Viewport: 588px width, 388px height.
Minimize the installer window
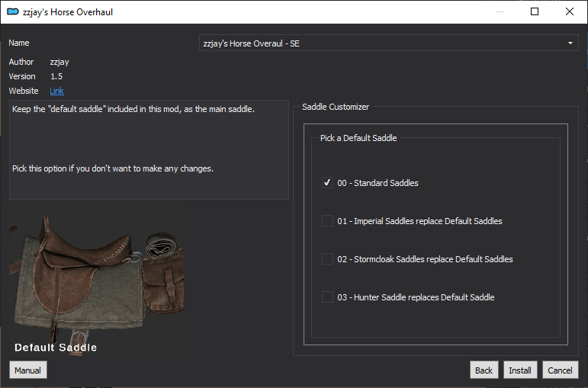500,11
